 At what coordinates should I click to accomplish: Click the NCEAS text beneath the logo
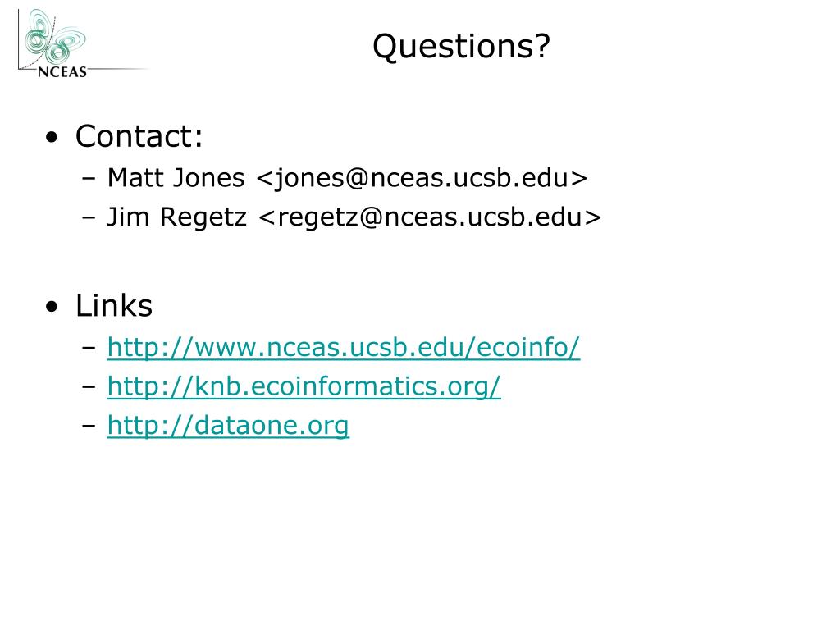(x=62, y=72)
